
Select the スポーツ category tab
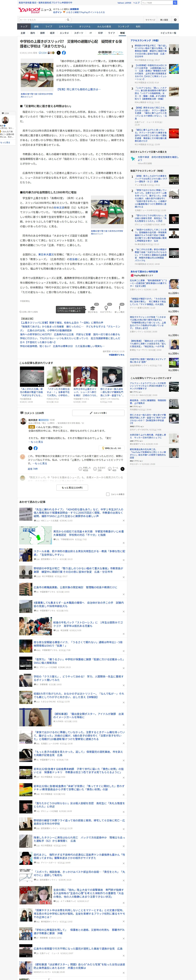click(x=79, y=33)
